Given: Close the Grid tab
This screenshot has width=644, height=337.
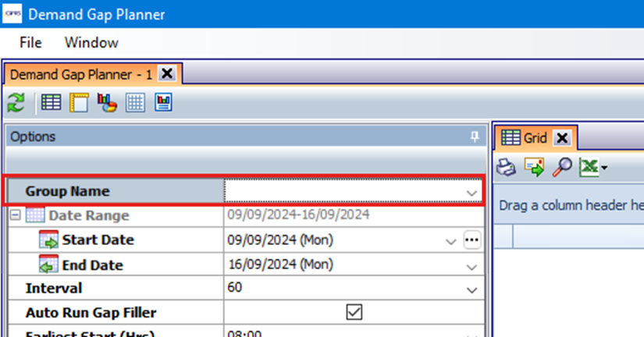Looking at the screenshot, I should [562, 138].
